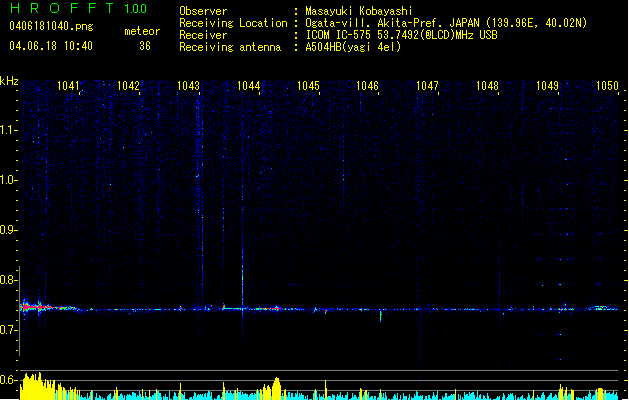Click the Receiving Location label
The width and height of the screenshot is (629, 400).
pos(233,23)
